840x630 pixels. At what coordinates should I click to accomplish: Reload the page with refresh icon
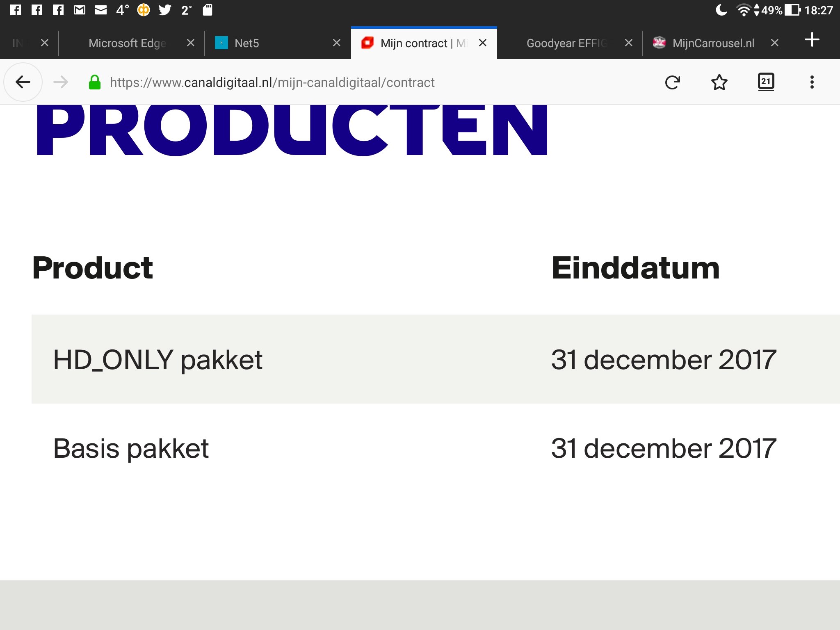673,82
